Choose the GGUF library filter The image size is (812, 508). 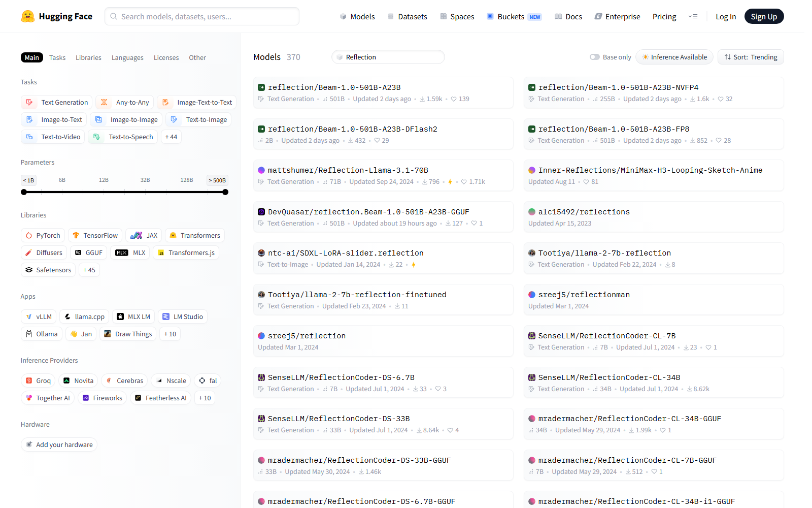pyautogui.click(x=88, y=252)
